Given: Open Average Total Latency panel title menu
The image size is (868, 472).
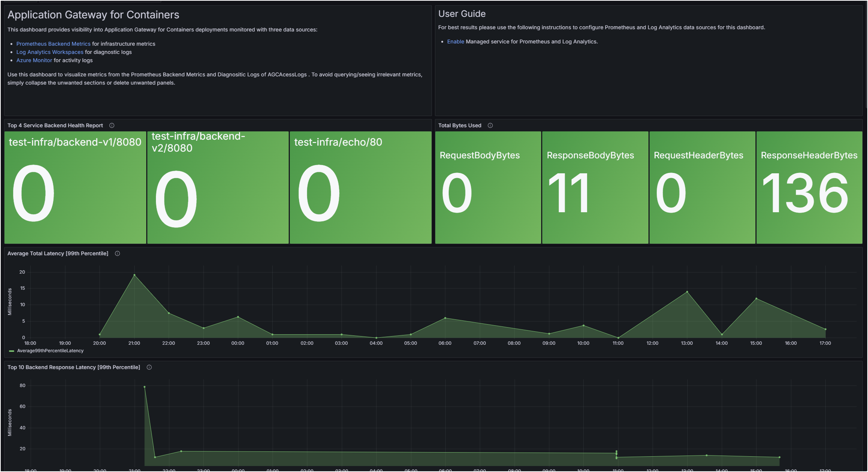Looking at the screenshot, I should [x=58, y=253].
